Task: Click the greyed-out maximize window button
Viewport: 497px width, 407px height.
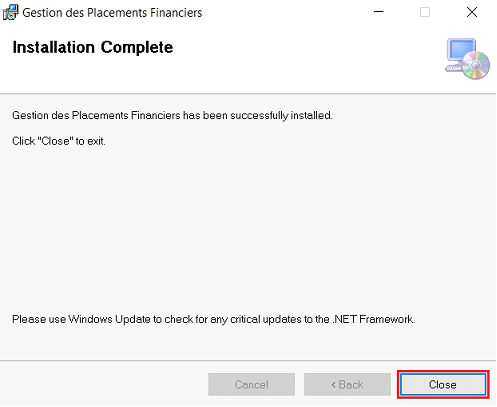Action: point(425,12)
